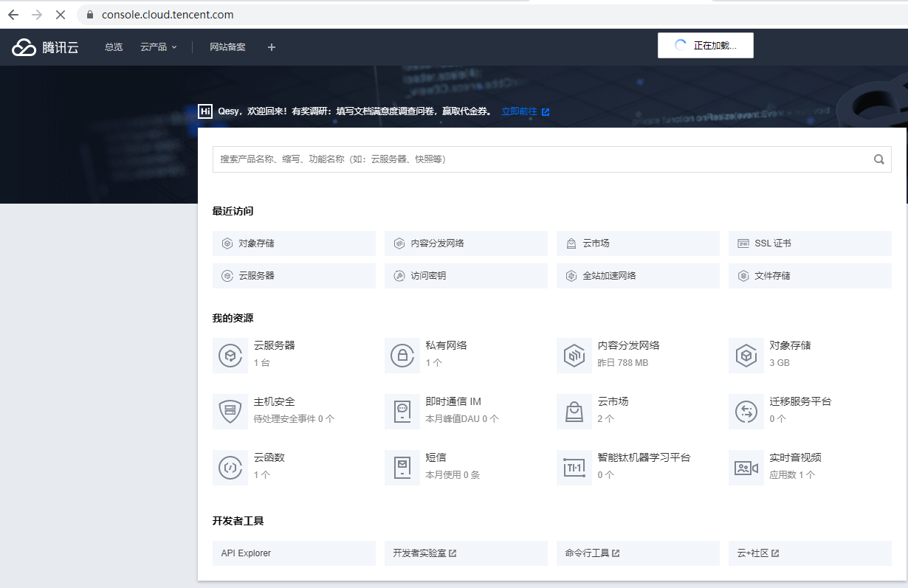The height and width of the screenshot is (588, 908).
Task: Click the magnifier search icon
Action: (878, 159)
